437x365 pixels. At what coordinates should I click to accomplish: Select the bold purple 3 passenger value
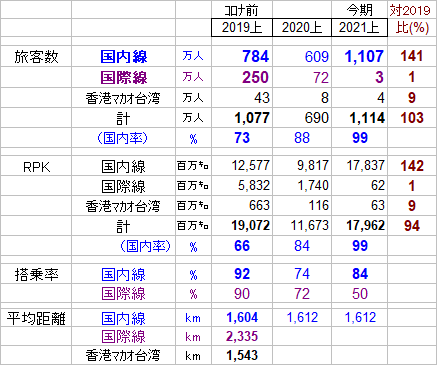(379, 77)
